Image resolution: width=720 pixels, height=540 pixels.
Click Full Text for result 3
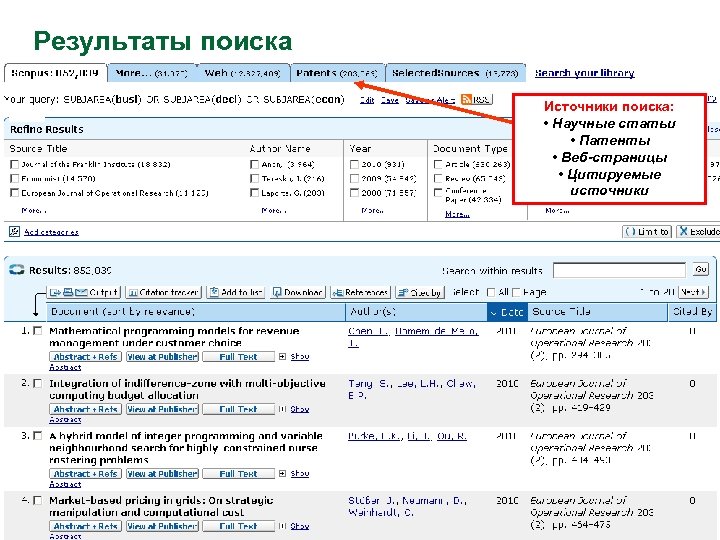(x=238, y=473)
